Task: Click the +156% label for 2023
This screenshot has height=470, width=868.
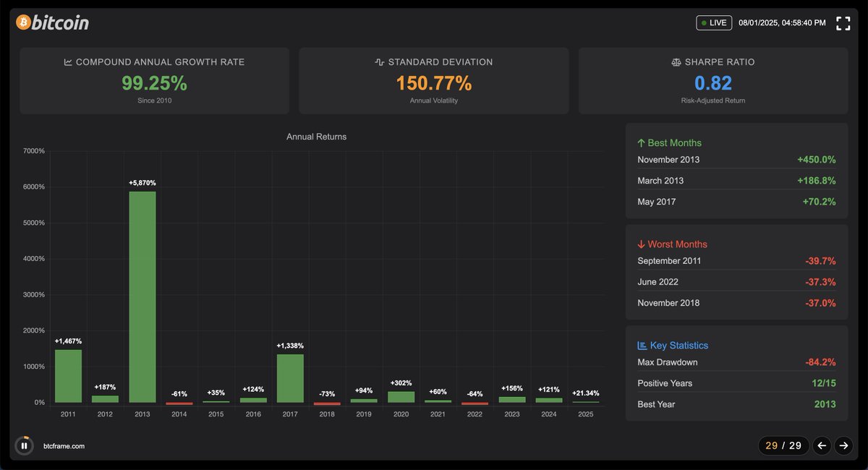Action: click(511, 388)
